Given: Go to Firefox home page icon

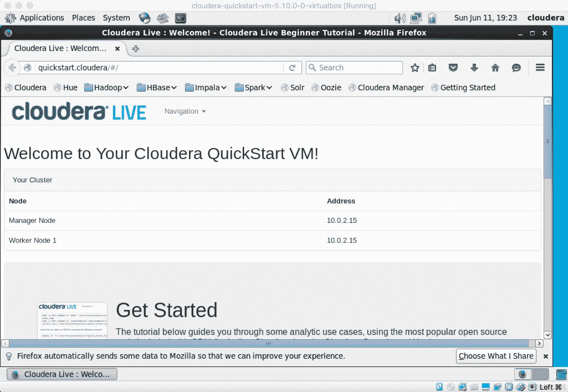Looking at the screenshot, I should pyautogui.click(x=495, y=68).
